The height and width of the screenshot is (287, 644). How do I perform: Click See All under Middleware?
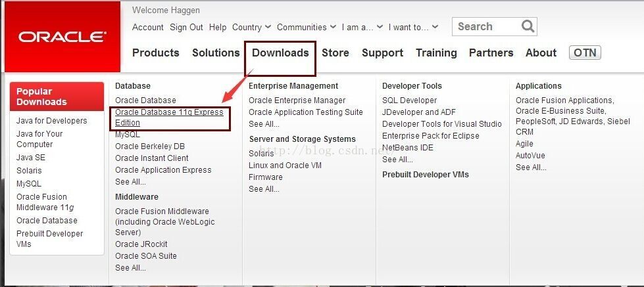[130, 268]
